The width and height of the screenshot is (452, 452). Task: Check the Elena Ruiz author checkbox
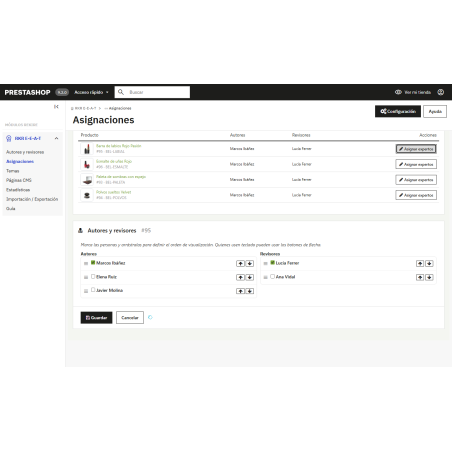coord(93,276)
